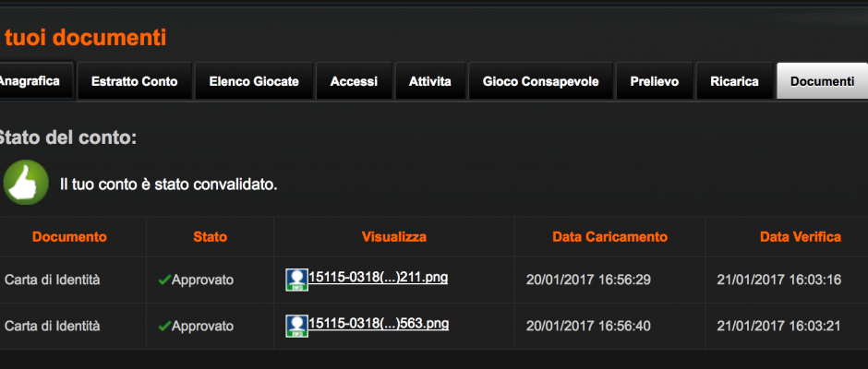Click the ID file icon beside 15115-0318(...)563.png
868x369 pixels.
[x=296, y=326]
